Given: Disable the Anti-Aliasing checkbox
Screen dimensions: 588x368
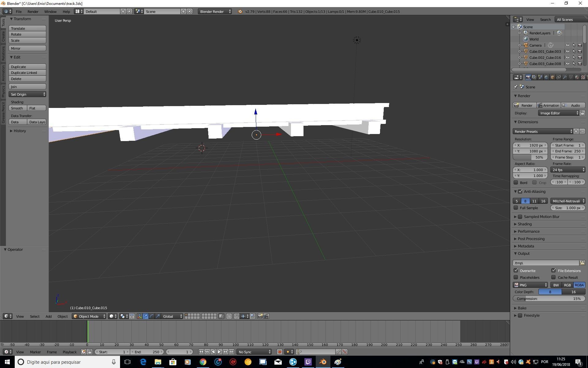Looking at the screenshot, I should 520,191.
